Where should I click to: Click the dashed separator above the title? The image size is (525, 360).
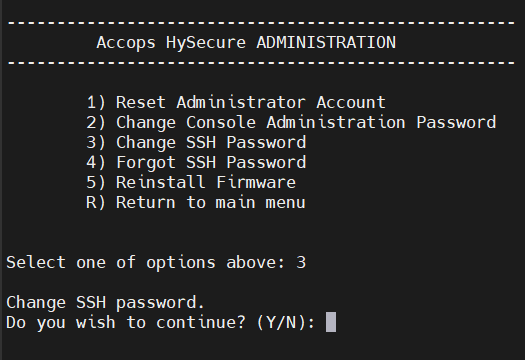click(261, 23)
